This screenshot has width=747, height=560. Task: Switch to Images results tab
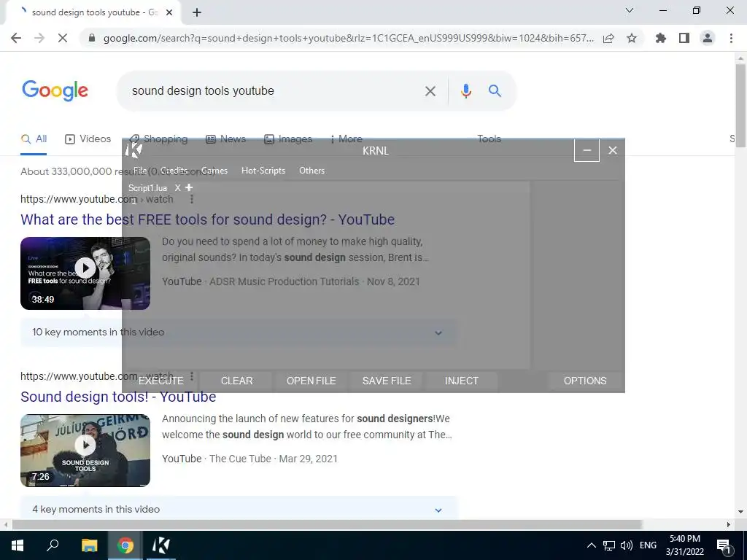[x=287, y=139]
